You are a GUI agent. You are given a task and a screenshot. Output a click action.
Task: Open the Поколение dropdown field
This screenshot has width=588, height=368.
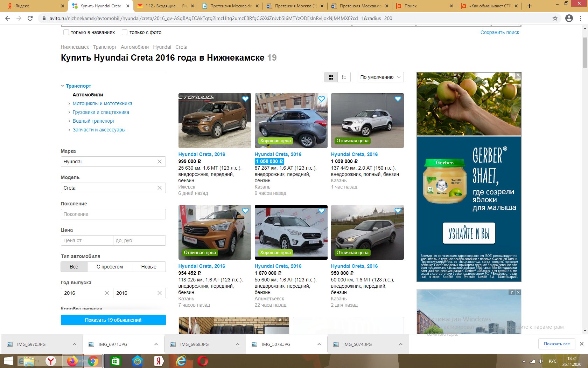(113, 214)
